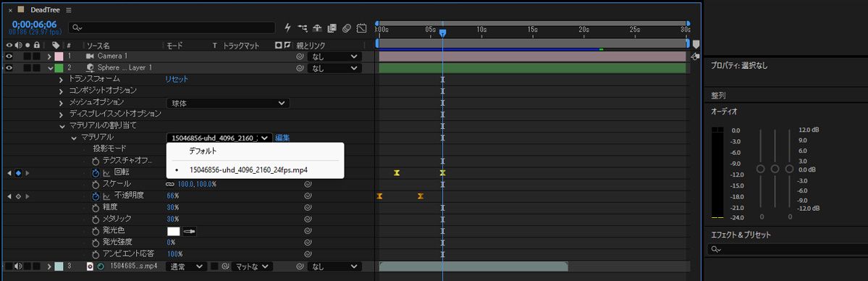Open the graph editor icon
The image size is (868, 281).
pyautogui.click(x=361, y=28)
